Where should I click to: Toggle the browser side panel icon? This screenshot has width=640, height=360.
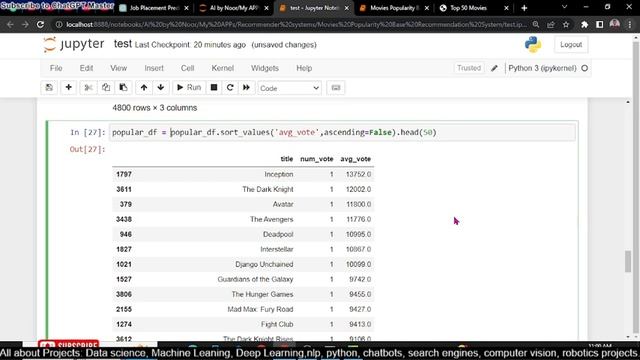point(600,24)
